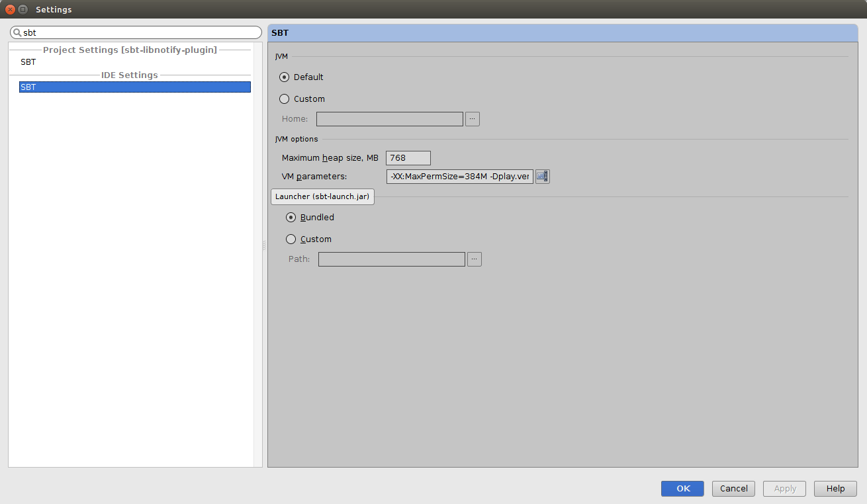Open Help for settings
867x504 pixels.
pyautogui.click(x=835, y=488)
